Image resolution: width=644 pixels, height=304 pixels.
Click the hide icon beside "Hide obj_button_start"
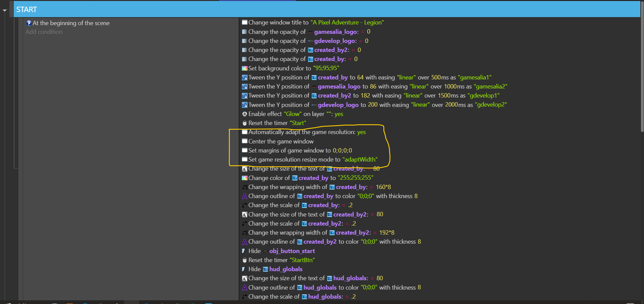pyautogui.click(x=244, y=251)
